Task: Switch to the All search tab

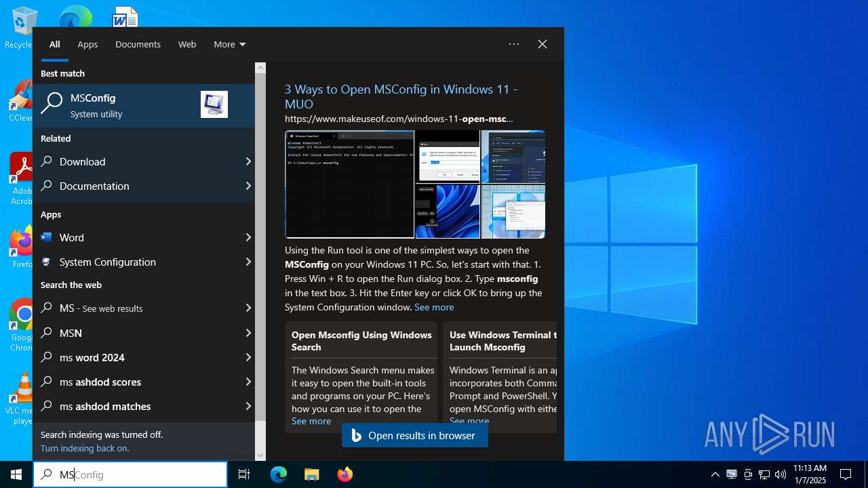Action: 55,44
